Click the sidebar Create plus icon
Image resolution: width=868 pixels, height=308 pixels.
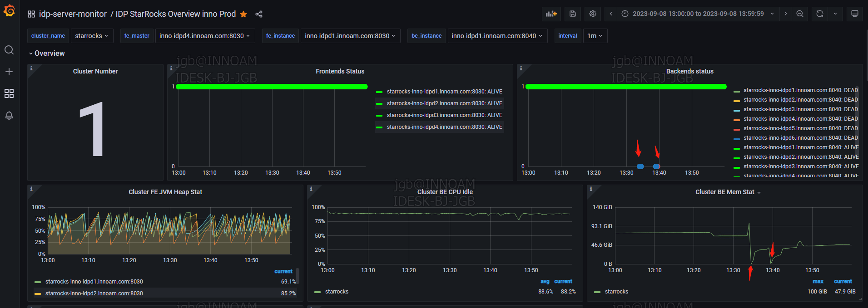coord(9,72)
